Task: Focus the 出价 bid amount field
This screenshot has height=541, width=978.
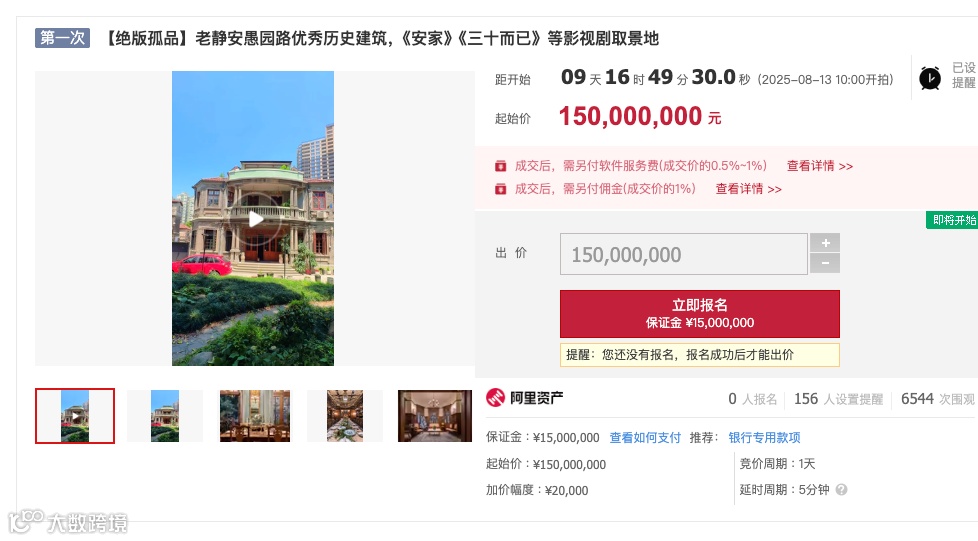Action: coord(684,254)
